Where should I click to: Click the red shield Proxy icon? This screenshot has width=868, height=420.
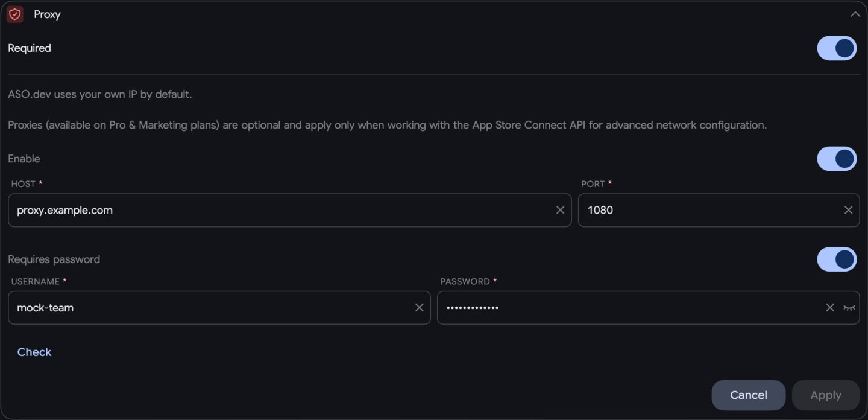[x=15, y=14]
